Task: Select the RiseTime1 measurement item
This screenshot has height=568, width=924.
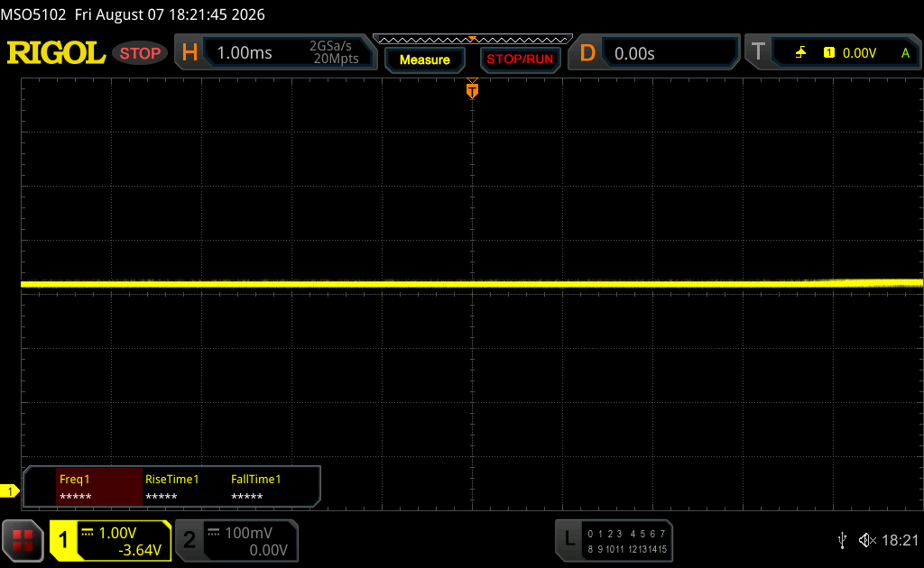Action: pyautogui.click(x=172, y=487)
